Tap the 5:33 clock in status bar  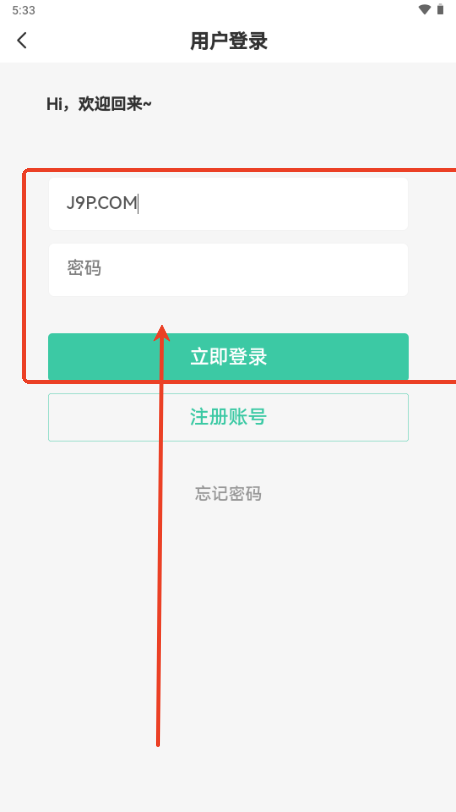[23, 10]
